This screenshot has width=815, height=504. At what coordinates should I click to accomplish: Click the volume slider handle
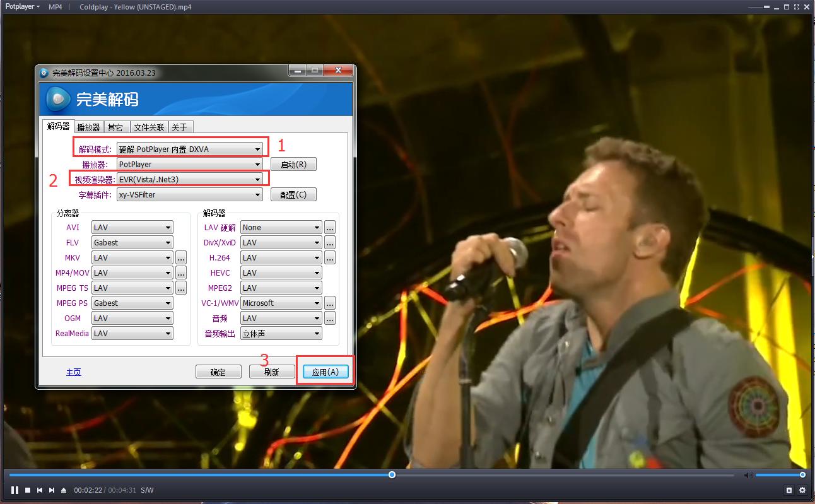pos(802,475)
